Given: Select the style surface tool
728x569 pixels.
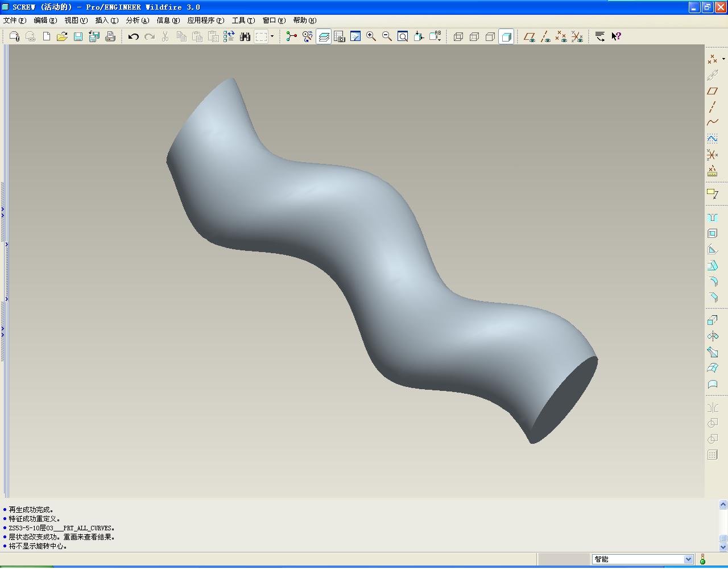Looking at the screenshot, I should [x=712, y=384].
